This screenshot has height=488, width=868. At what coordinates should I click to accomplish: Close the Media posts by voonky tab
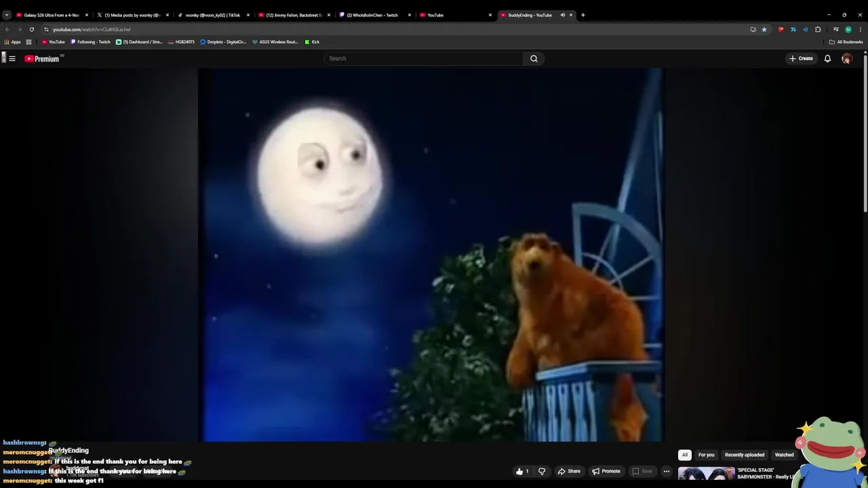coord(167,15)
